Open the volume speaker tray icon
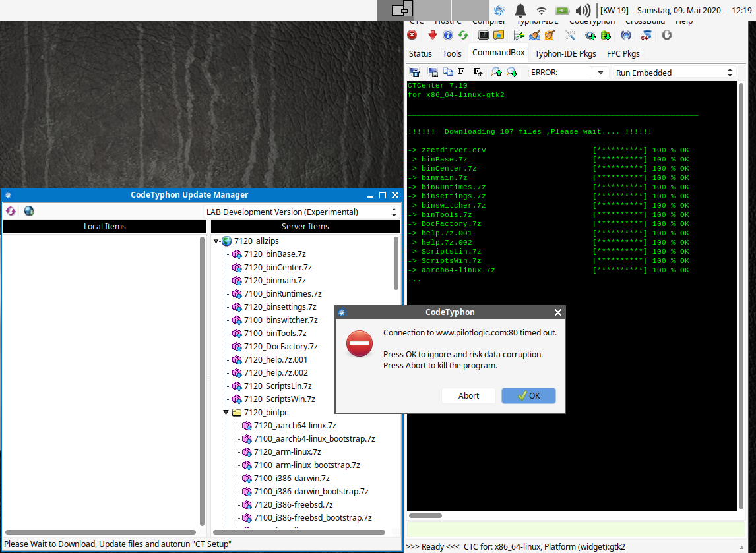This screenshot has height=553, width=756. (583, 10)
